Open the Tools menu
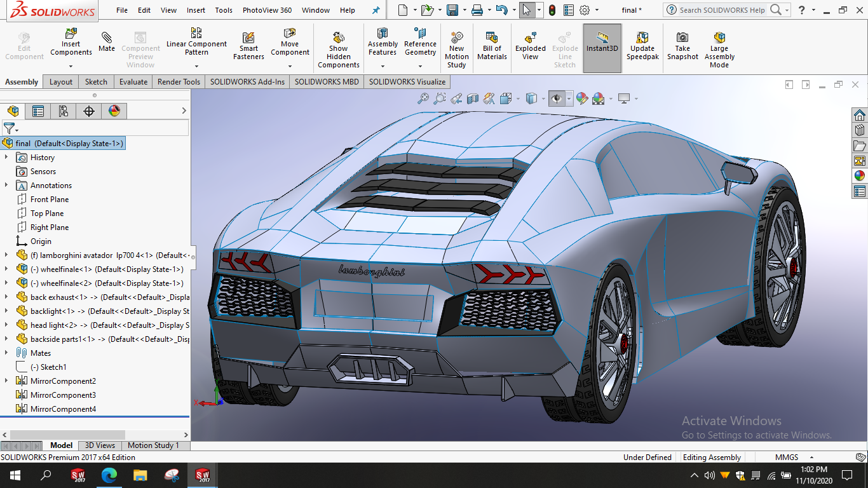This screenshot has width=868, height=488. pos(224,10)
